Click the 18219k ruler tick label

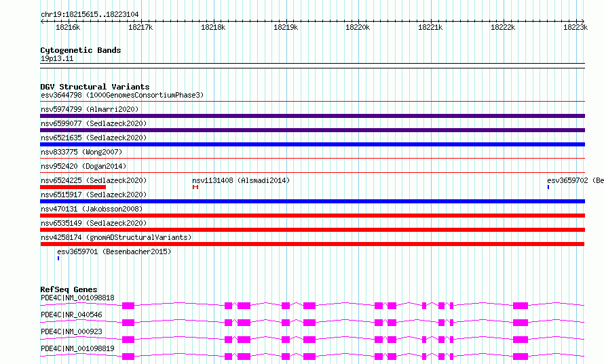[x=286, y=27]
